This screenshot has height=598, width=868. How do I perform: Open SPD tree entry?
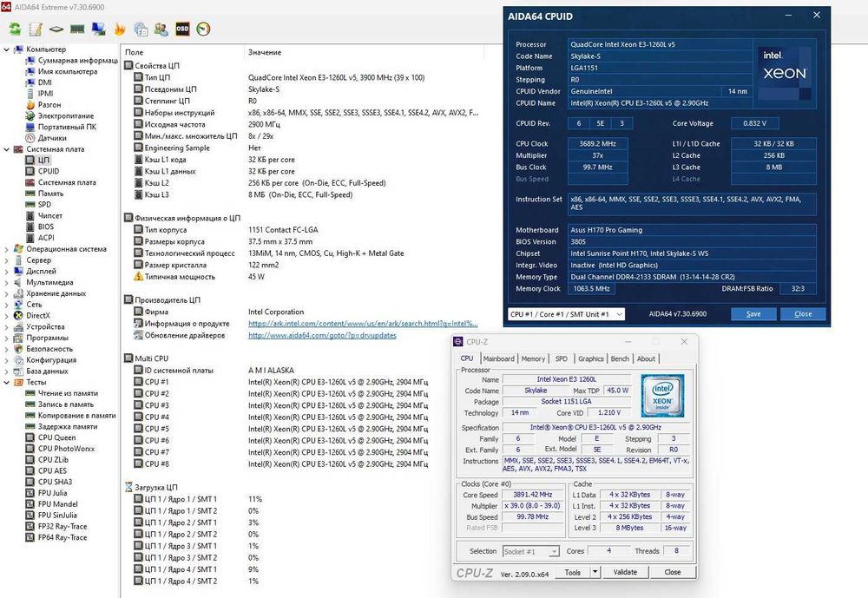point(44,204)
